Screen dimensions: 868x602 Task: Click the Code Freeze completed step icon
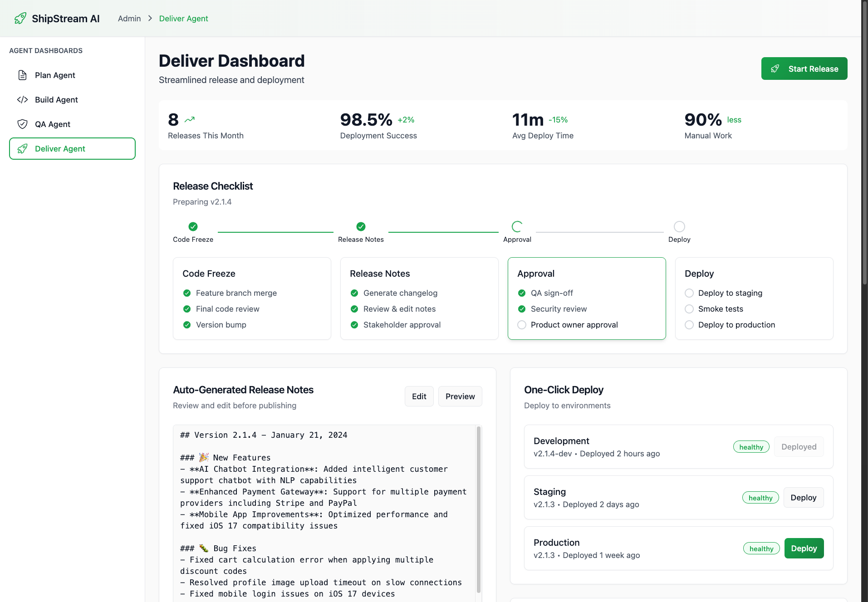(x=193, y=226)
